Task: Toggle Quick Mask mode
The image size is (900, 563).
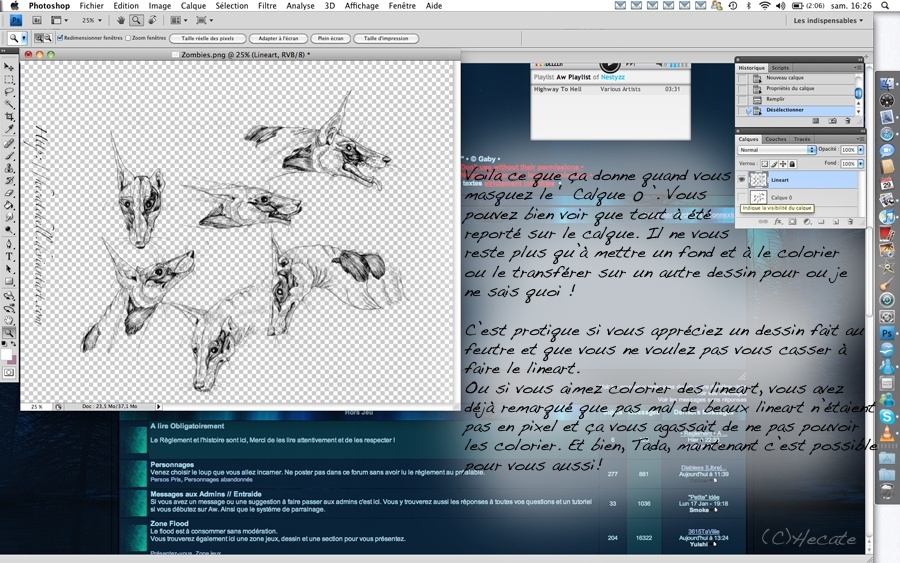Action: point(9,372)
